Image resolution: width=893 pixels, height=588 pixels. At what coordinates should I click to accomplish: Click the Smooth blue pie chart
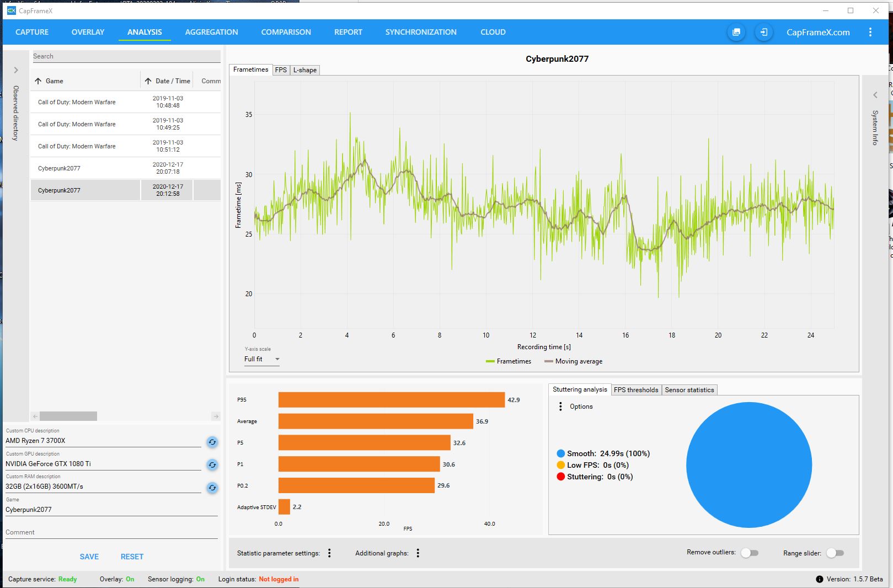pos(749,465)
